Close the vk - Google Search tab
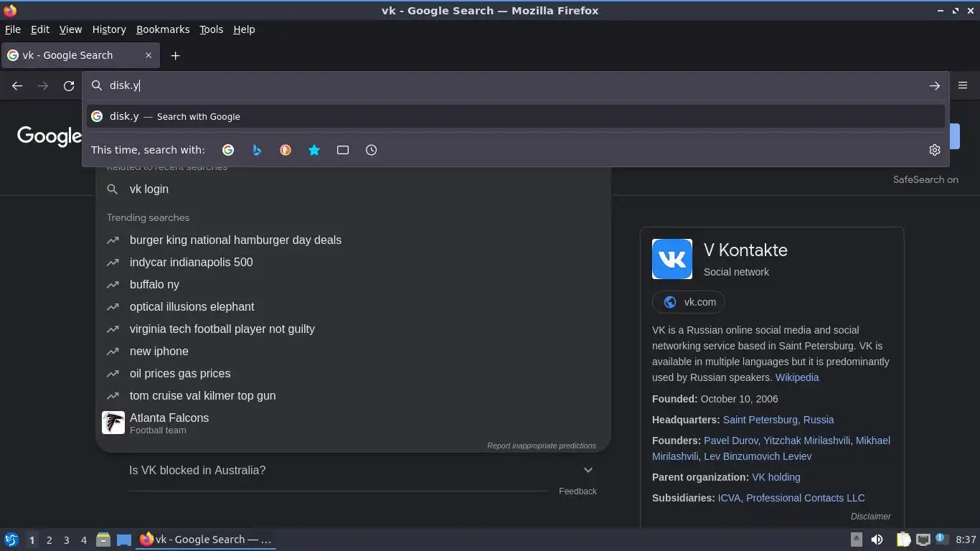Screen dimensions: 980x551 [149, 55]
